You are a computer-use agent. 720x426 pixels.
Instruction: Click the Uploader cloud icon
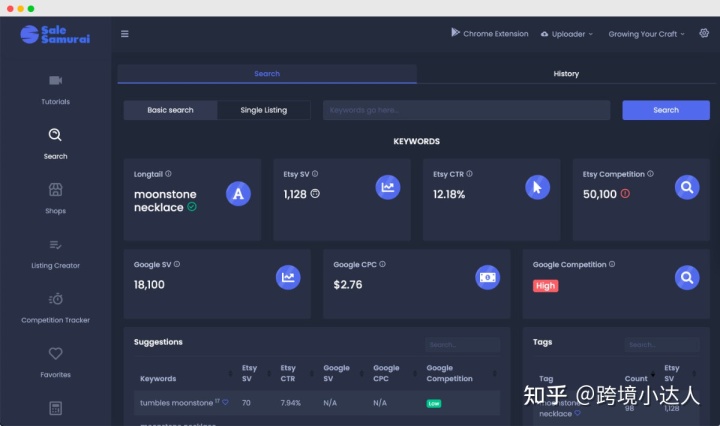click(544, 34)
